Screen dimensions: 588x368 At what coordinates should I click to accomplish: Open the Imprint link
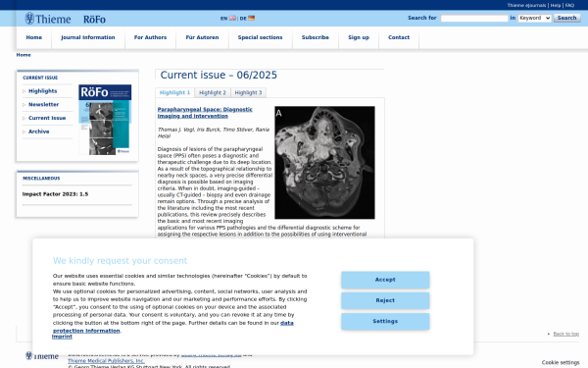point(62,337)
